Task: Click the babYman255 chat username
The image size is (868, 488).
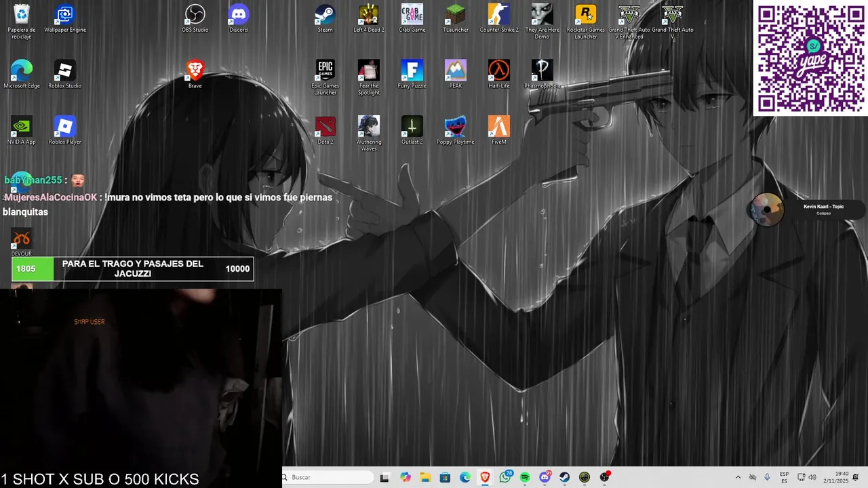Action: coord(33,180)
